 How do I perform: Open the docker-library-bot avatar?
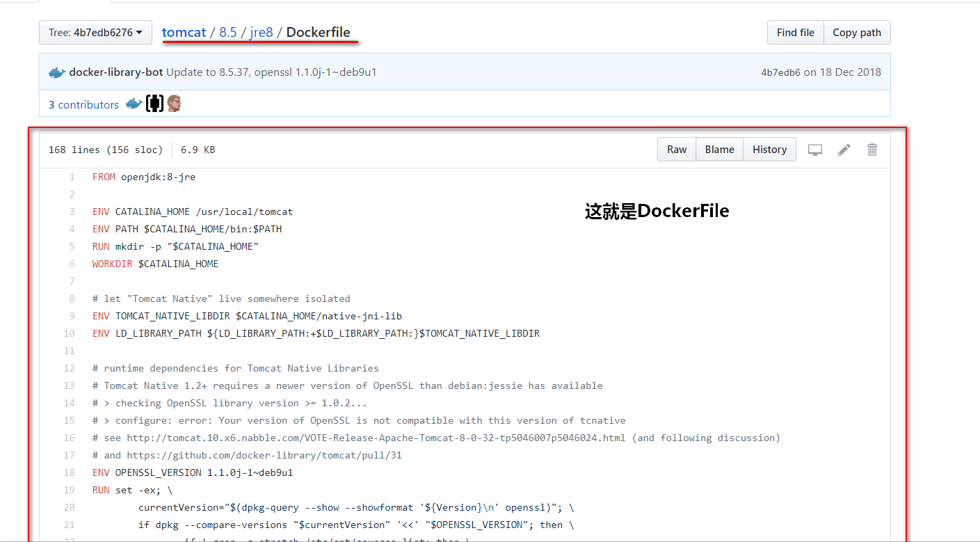click(56, 72)
